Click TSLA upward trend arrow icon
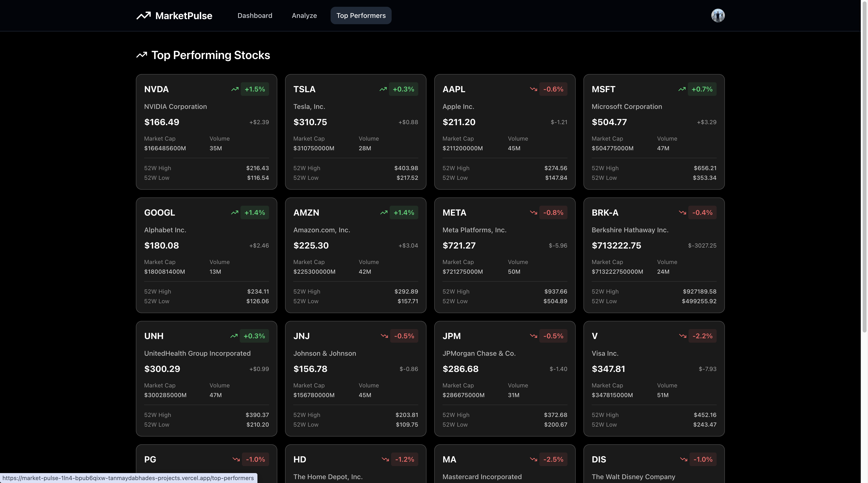The image size is (868, 483). 383,89
